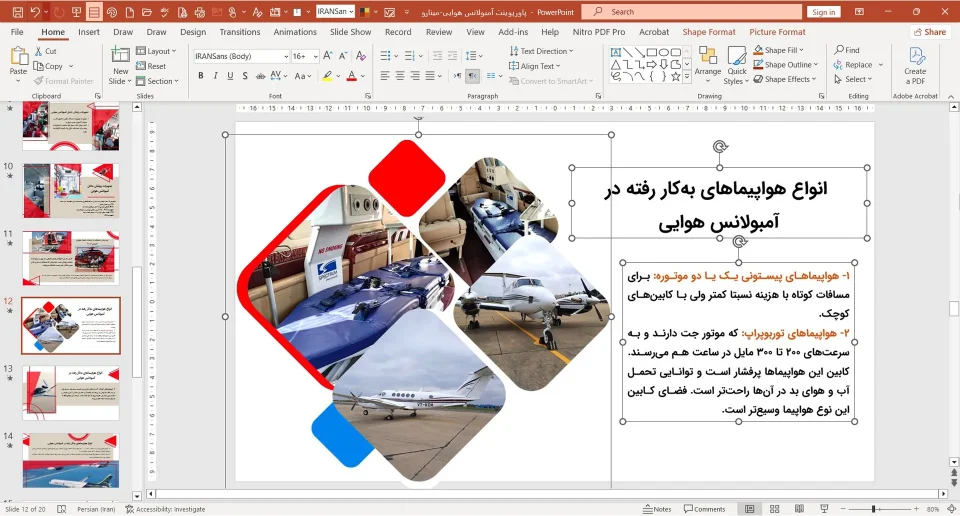
Task: Open the Text Direction dropdown
Action: [x=541, y=51]
